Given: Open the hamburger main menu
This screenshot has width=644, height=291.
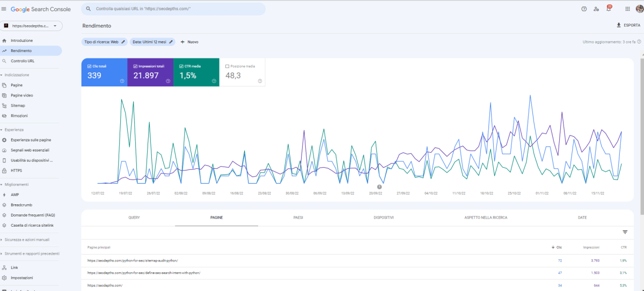Looking at the screenshot, I should (x=4, y=9).
